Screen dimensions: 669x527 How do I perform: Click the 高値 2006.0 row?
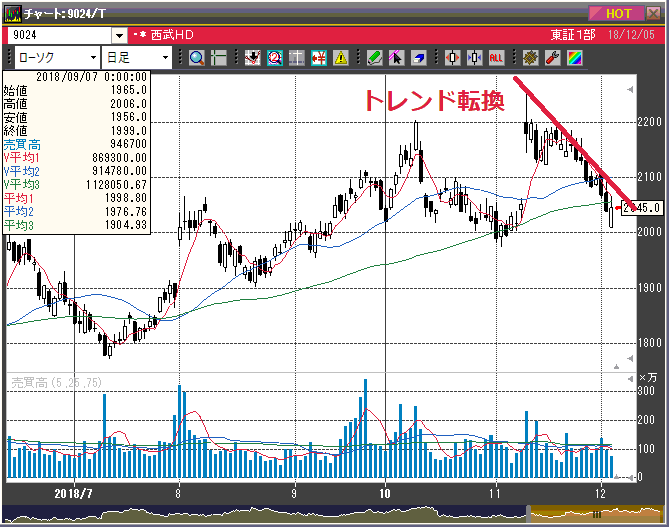pos(76,104)
